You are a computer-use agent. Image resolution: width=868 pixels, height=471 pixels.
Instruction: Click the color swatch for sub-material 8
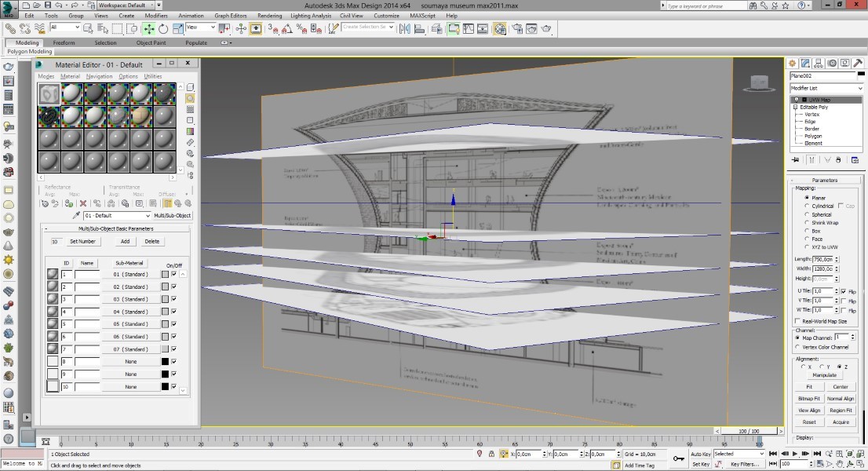(165, 362)
